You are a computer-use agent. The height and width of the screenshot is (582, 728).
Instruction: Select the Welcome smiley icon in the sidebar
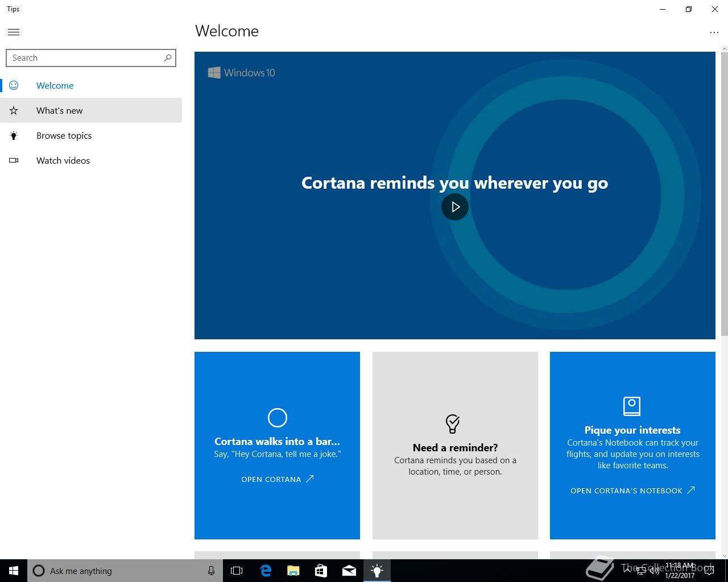[x=14, y=85]
